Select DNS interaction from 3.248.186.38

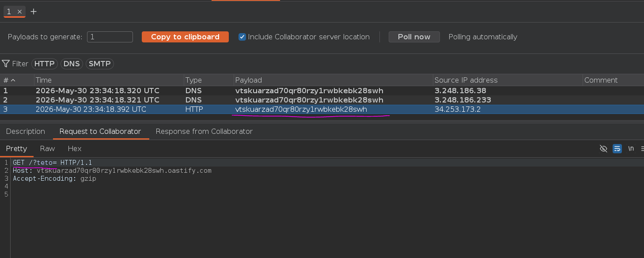click(322, 91)
